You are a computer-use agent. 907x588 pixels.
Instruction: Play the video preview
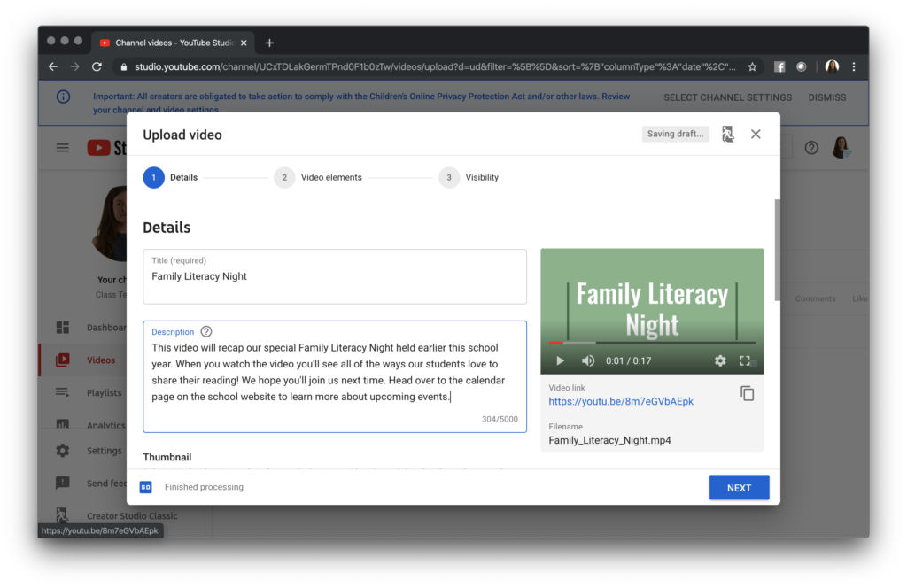tap(560, 360)
